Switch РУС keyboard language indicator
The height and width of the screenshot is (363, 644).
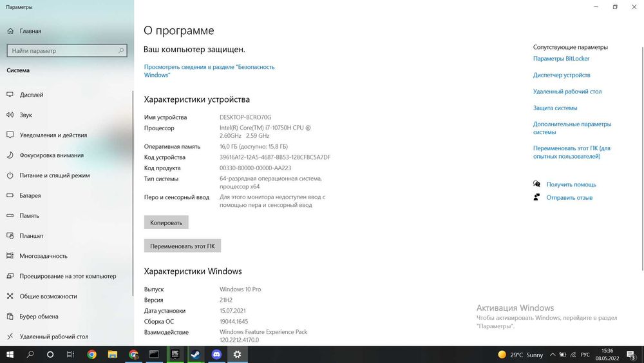pos(585,355)
